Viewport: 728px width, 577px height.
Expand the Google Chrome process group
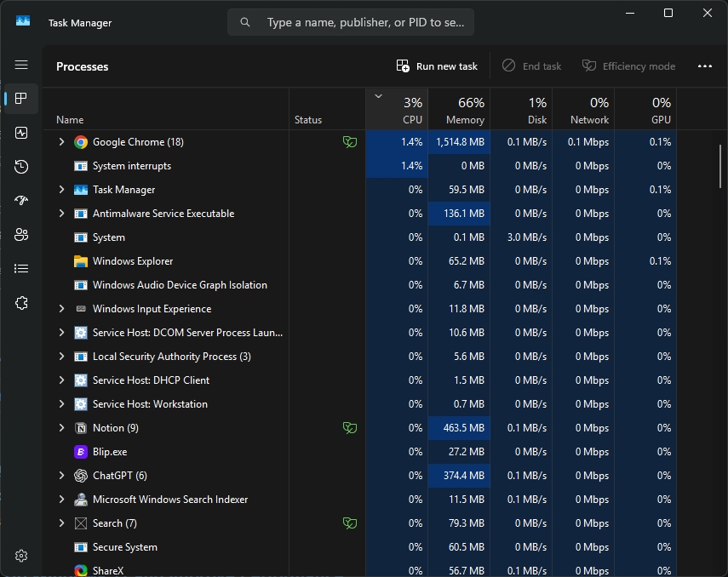(x=61, y=142)
